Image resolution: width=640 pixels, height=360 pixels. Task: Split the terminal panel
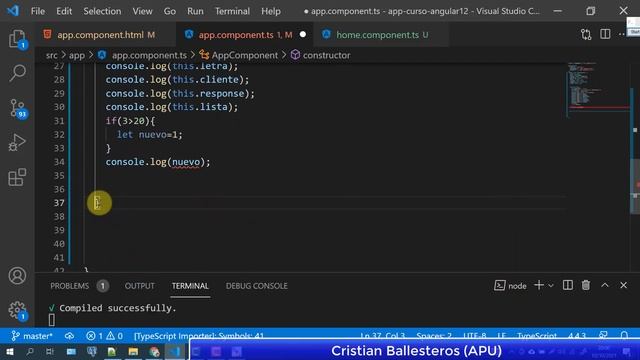tap(568, 285)
